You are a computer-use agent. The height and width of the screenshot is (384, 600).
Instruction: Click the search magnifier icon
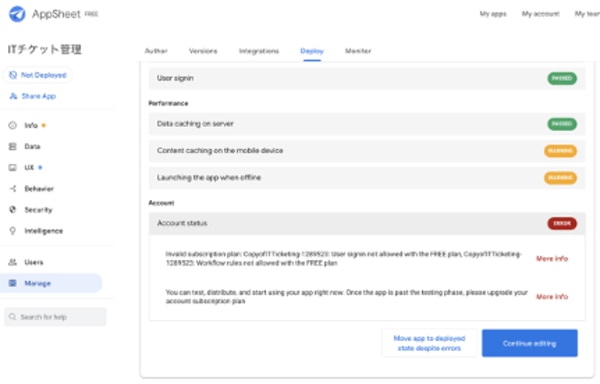point(12,317)
